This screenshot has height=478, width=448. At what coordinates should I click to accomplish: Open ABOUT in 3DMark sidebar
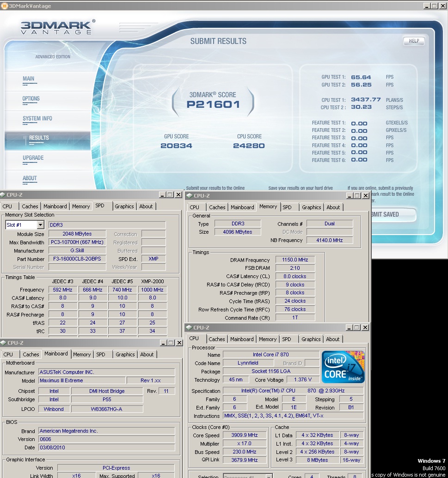(x=30, y=178)
